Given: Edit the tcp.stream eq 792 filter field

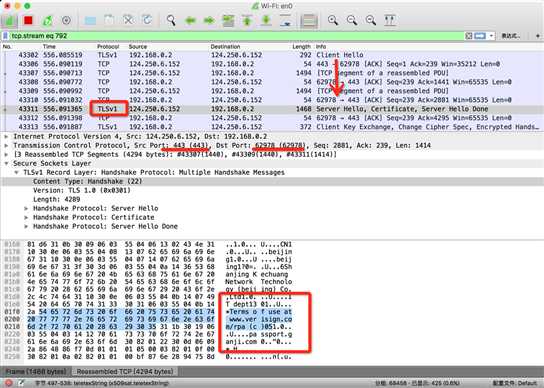Looking at the screenshot, I should coord(236,36).
